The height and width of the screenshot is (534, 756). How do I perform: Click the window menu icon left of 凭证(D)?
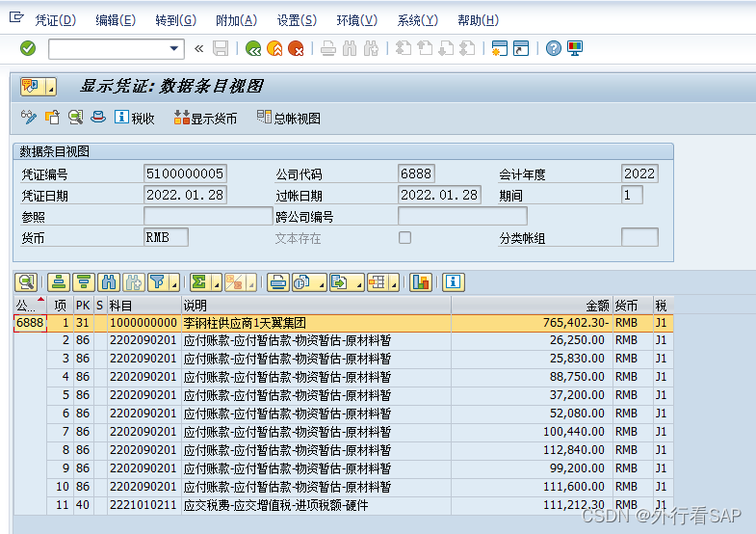tap(16, 18)
